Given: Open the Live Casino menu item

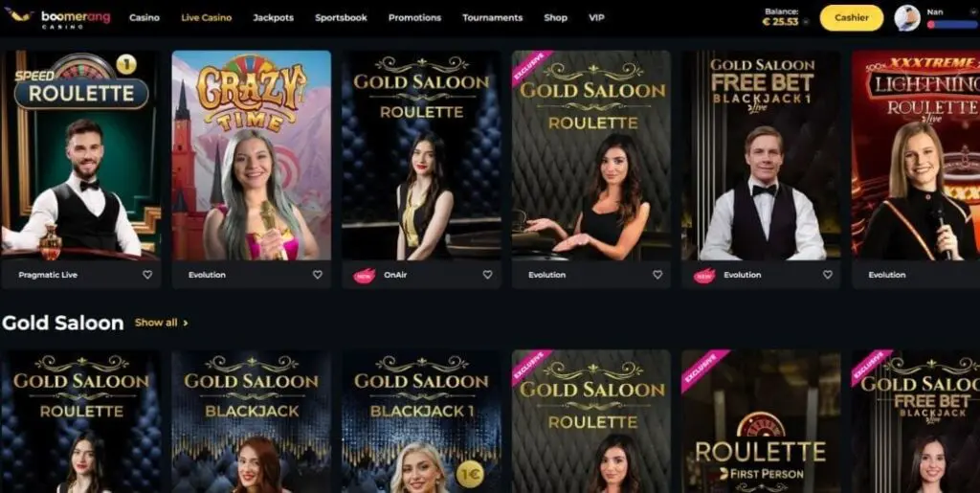Looking at the screenshot, I should click(x=207, y=17).
